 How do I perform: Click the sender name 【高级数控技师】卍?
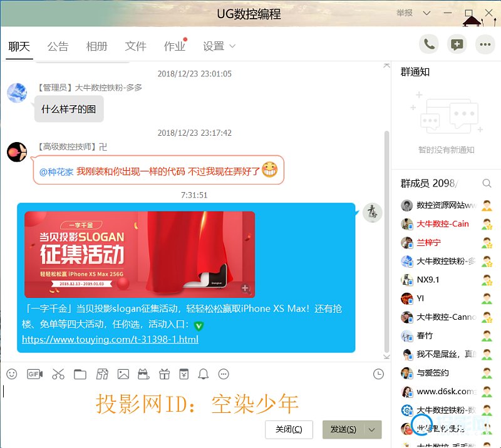(x=71, y=147)
